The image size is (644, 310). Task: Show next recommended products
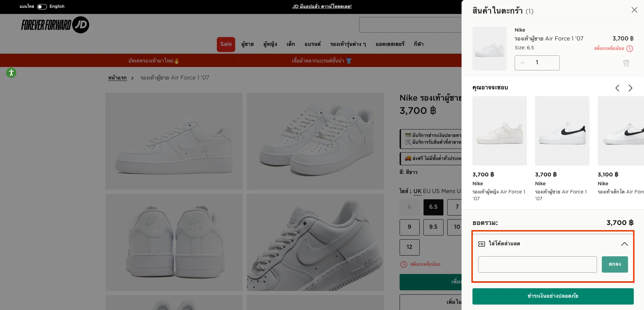click(x=630, y=88)
